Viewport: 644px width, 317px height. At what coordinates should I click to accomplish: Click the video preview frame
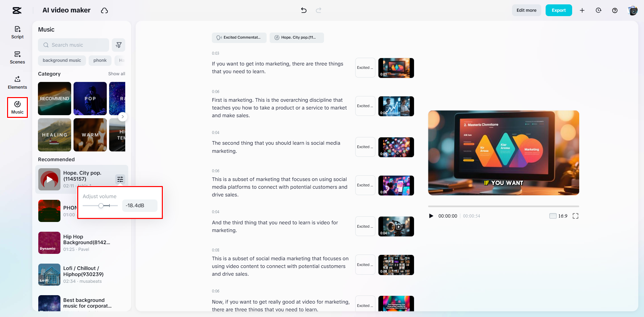coord(503,153)
